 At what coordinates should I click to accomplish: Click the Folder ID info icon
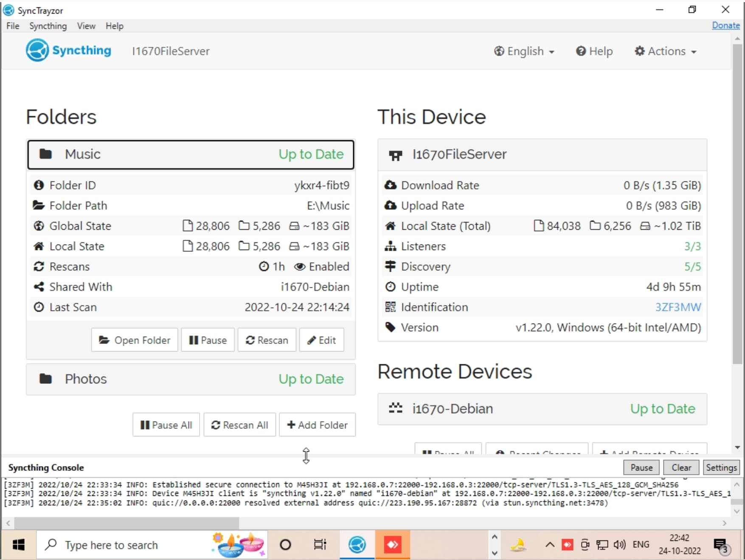coord(39,185)
